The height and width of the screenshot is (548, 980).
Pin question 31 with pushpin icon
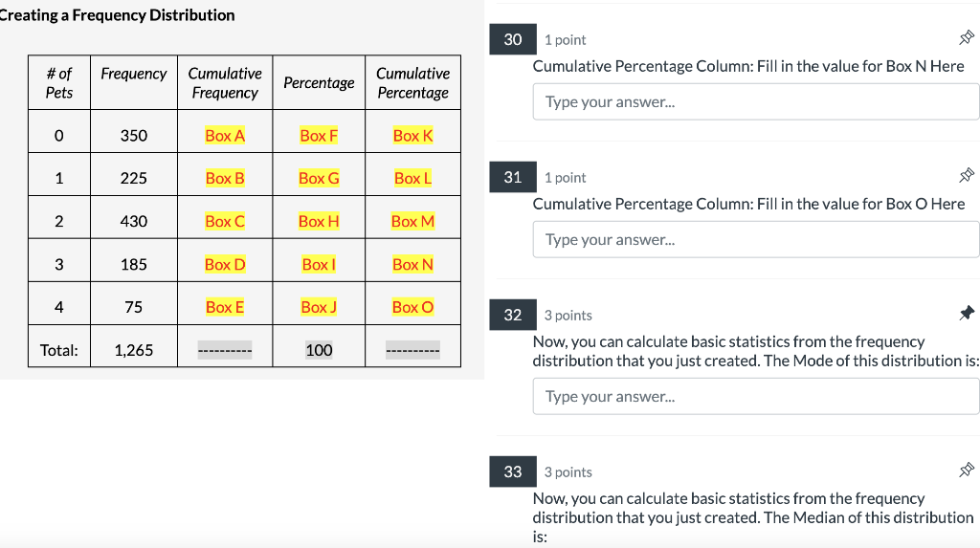(x=967, y=175)
